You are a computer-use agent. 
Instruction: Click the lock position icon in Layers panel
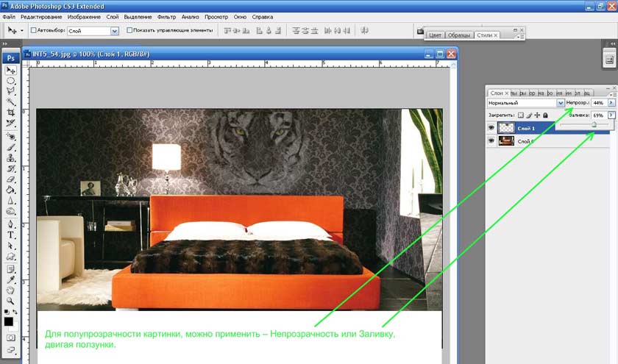pyautogui.click(x=537, y=115)
